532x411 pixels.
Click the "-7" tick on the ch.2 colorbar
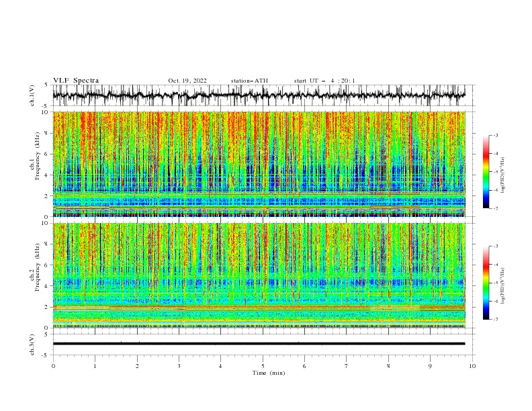tap(496, 320)
